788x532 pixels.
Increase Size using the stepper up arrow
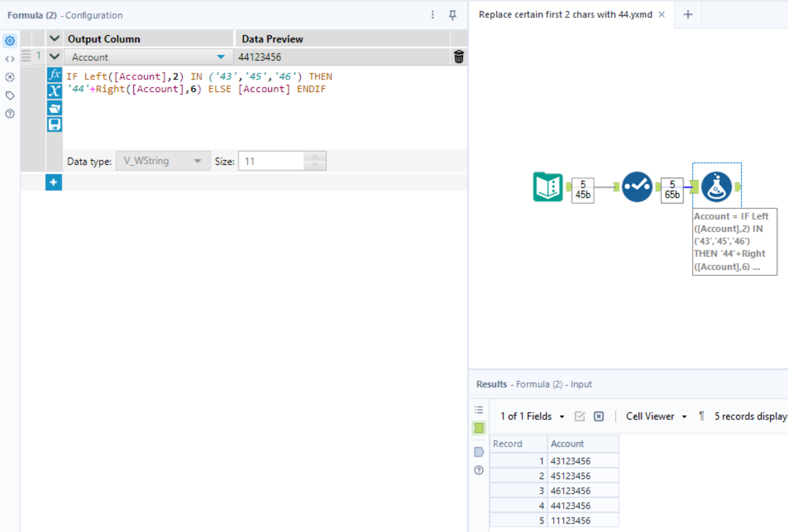[x=315, y=156]
